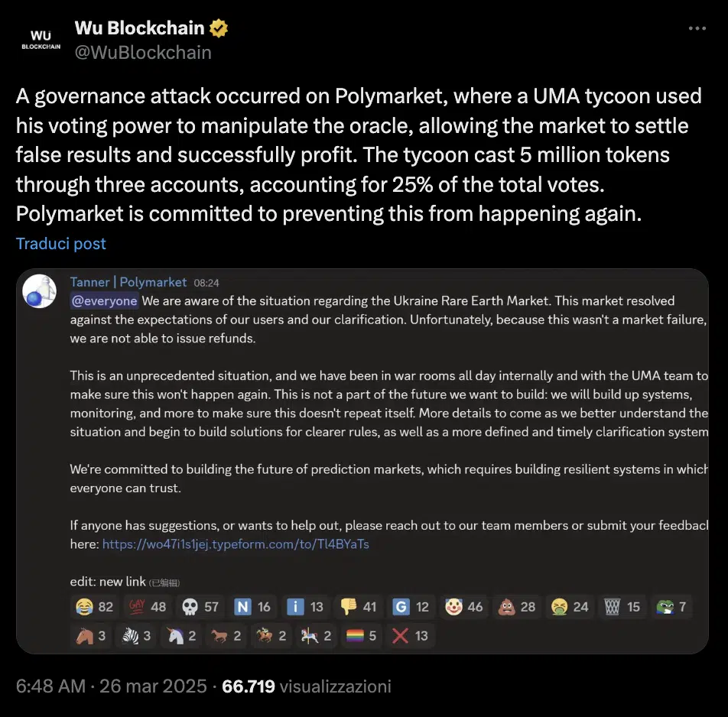Viewport: 728px width, 717px height.
Task: Select the clown face reaction
Action: click(x=464, y=607)
